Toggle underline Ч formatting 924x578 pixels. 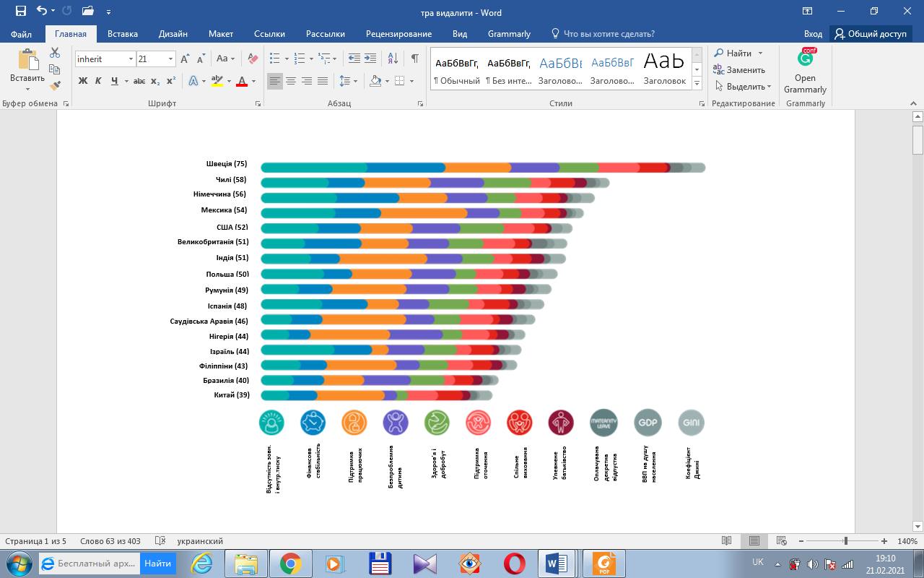(x=115, y=81)
